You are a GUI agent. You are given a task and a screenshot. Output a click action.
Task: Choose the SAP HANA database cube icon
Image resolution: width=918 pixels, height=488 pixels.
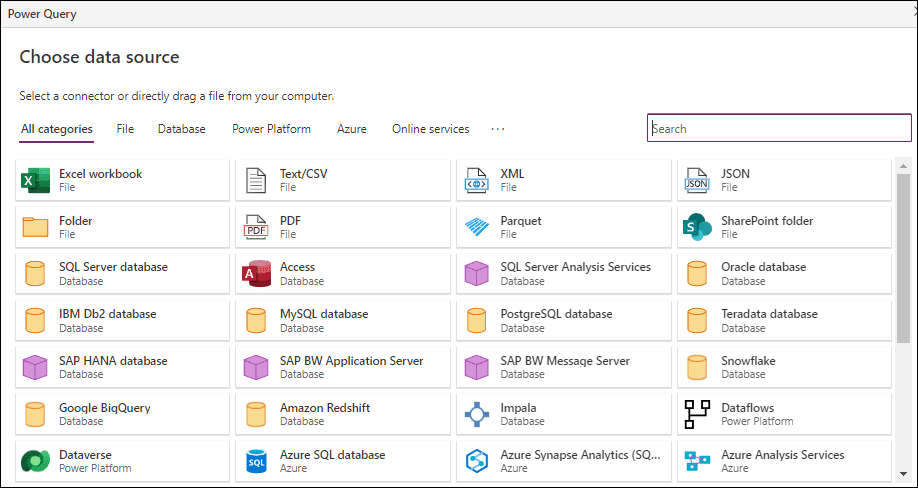tap(35, 367)
